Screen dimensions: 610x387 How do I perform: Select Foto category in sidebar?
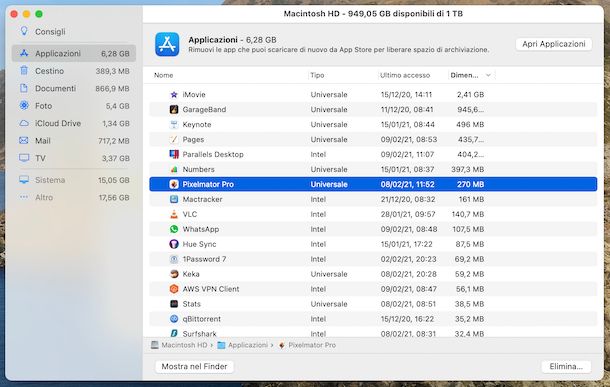tap(74, 106)
